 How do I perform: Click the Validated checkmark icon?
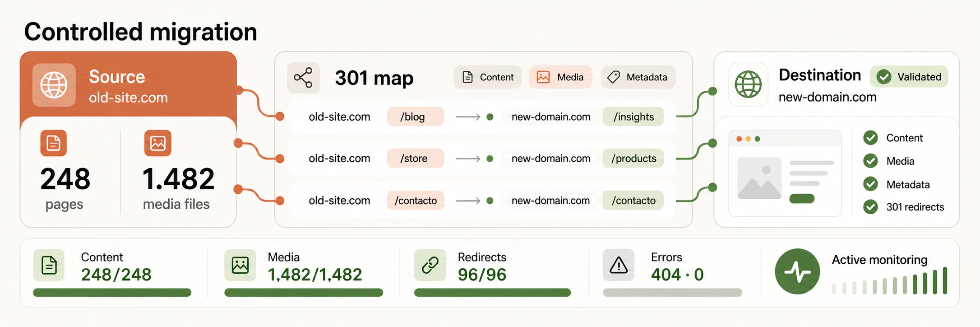[x=884, y=77]
